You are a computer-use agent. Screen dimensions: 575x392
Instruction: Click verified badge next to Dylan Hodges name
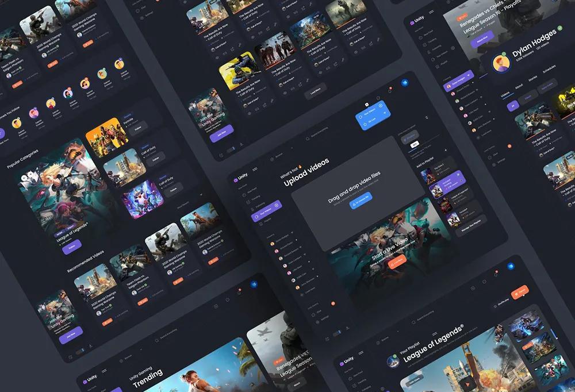click(x=559, y=28)
